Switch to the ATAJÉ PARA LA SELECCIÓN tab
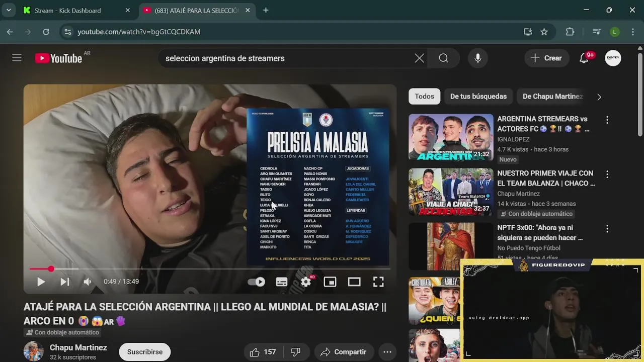 (196, 10)
